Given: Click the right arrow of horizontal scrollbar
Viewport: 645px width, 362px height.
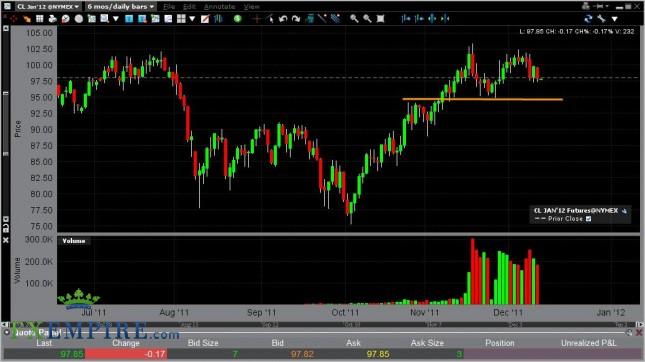Looking at the screenshot, I should click(x=640, y=324).
